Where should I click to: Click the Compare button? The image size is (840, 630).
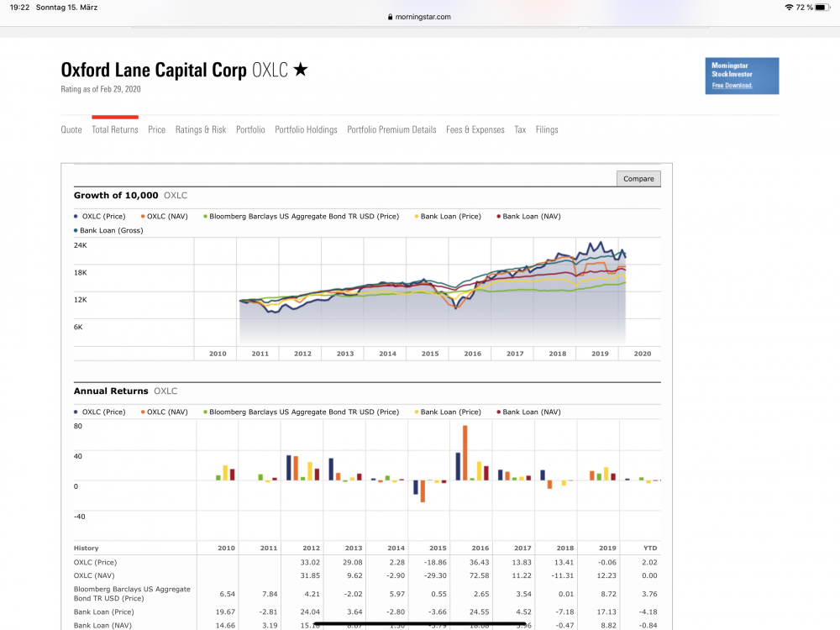click(638, 179)
